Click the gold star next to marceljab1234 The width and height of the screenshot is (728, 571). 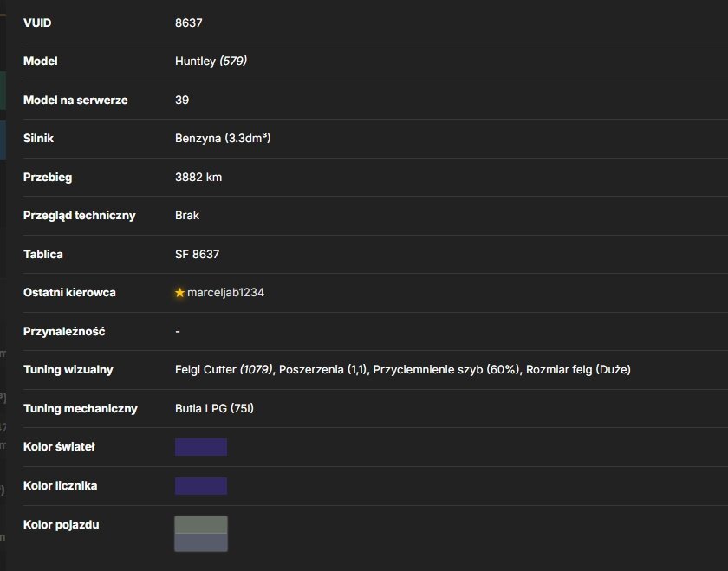click(x=179, y=293)
